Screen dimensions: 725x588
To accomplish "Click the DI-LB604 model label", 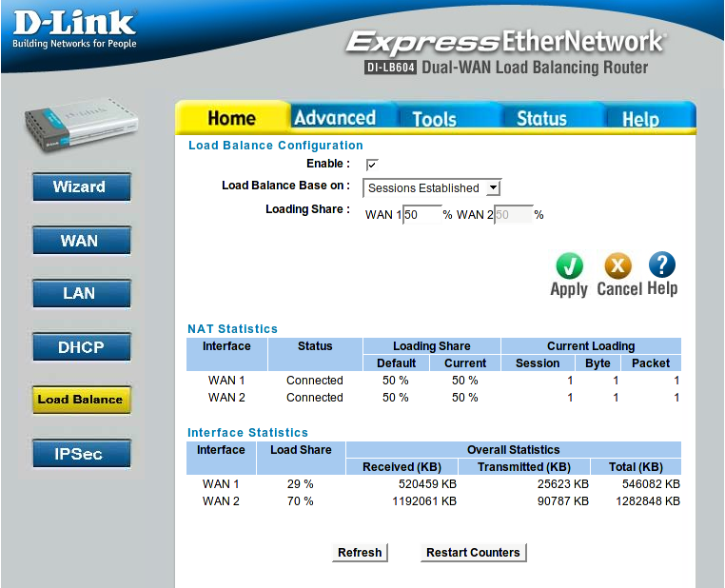I will coord(390,68).
